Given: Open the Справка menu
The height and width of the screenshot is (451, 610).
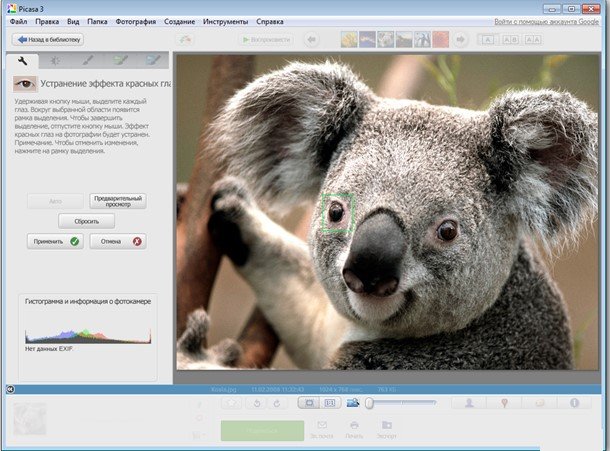Looking at the screenshot, I should pos(270,22).
